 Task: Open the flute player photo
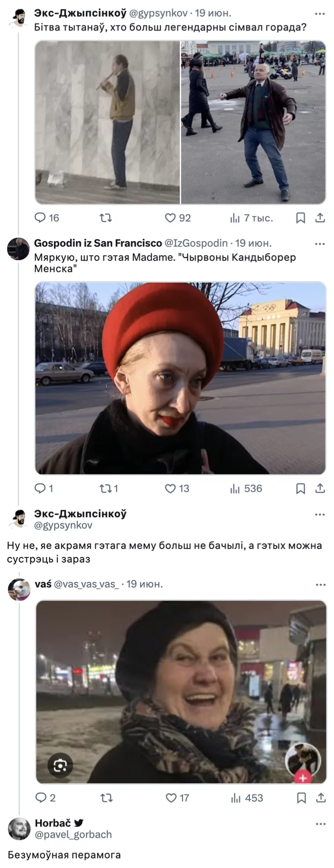(x=107, y=122)
